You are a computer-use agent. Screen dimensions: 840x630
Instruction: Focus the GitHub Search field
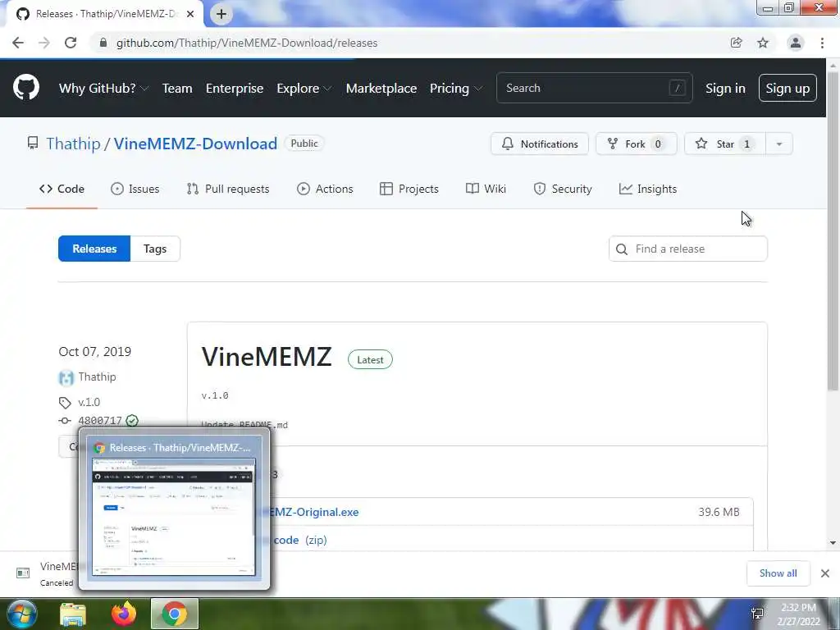pyautogui.click(x=594, y=88)
